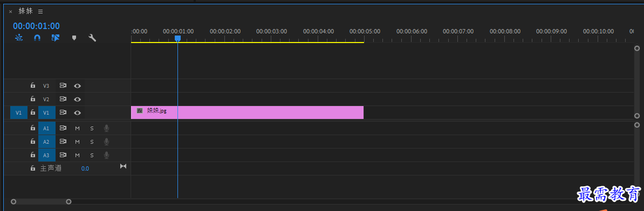Close the 妹妹 sequence tab
Image resolution: width=644 pixels, height=211 pixels.
[11, 11]
